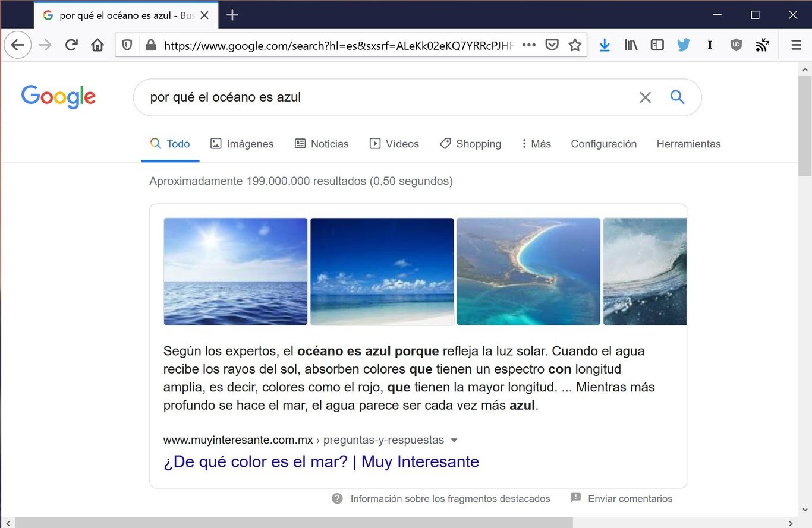The height and width of the screenshot is (528, 812).
Task: Toggle the sidebar view icon
Action: pyautogui.click(x=657, y=45)
